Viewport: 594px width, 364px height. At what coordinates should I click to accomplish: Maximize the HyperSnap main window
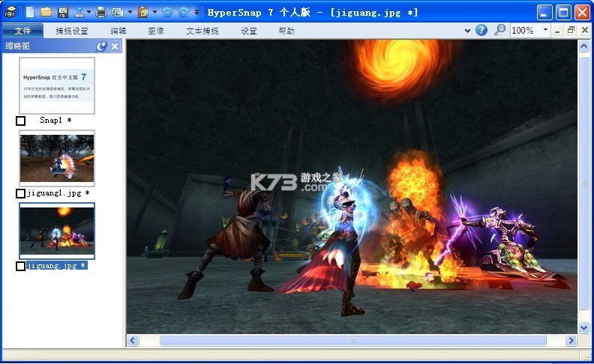pos(563,13)
